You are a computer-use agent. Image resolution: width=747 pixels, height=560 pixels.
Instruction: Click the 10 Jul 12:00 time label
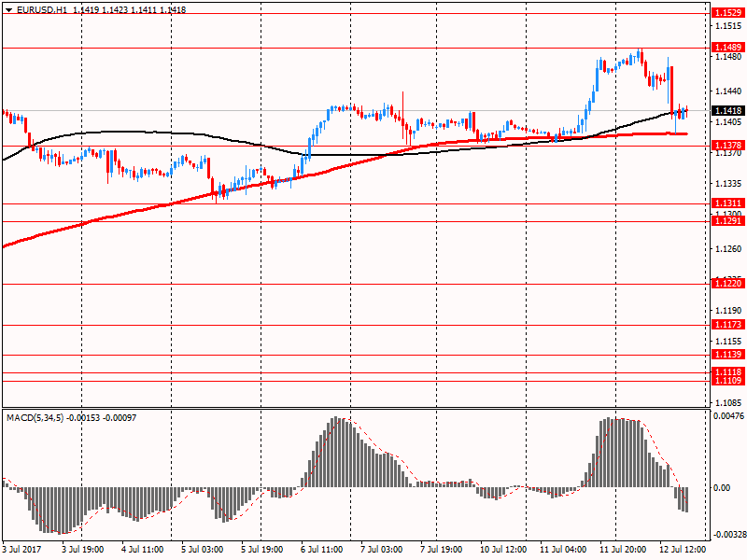click(x=502, y=551)
